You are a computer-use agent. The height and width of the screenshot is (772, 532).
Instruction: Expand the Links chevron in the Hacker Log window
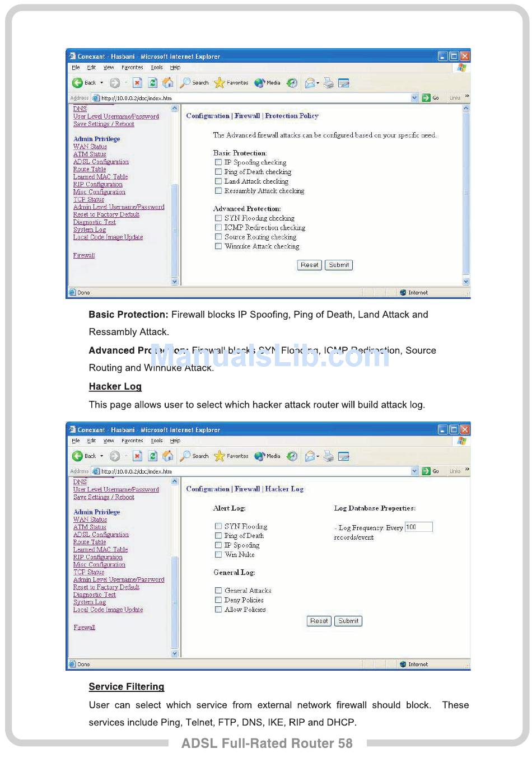[x=467, y=470]
